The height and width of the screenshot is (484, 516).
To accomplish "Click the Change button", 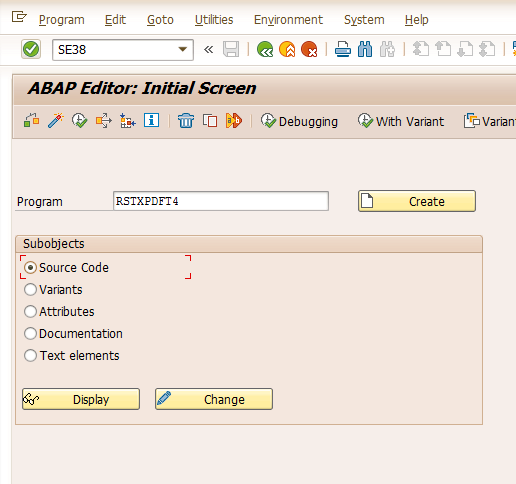I will point(214,399).
